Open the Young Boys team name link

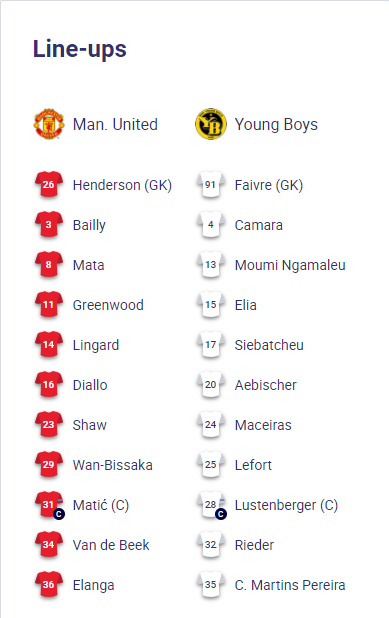point(276,125)
